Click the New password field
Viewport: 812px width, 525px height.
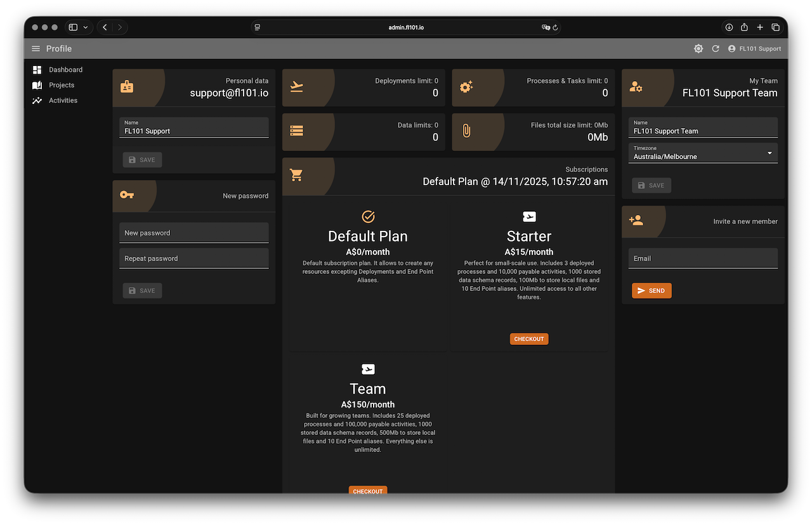[193, 233]
